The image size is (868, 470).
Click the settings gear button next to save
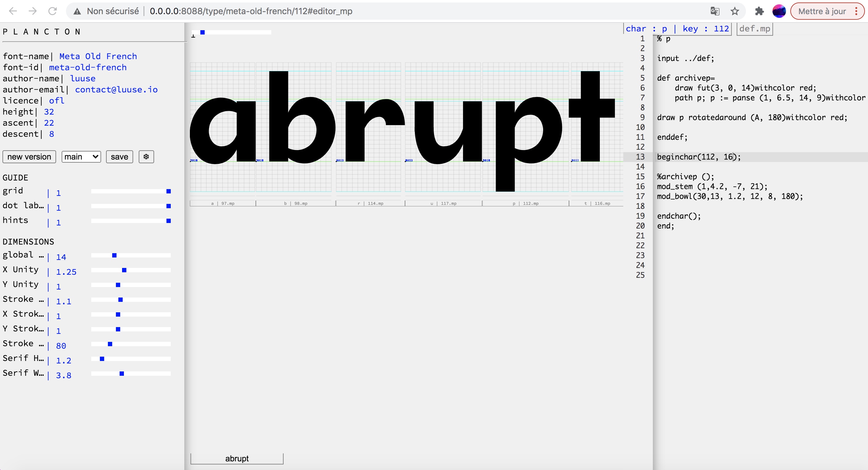point(146,157)
